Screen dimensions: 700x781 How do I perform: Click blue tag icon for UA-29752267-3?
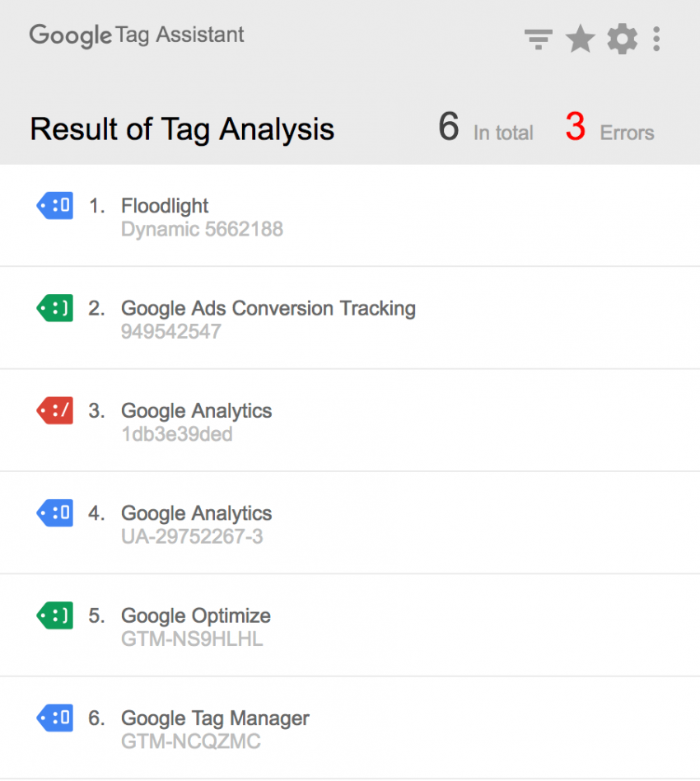(x=55, y=513)
